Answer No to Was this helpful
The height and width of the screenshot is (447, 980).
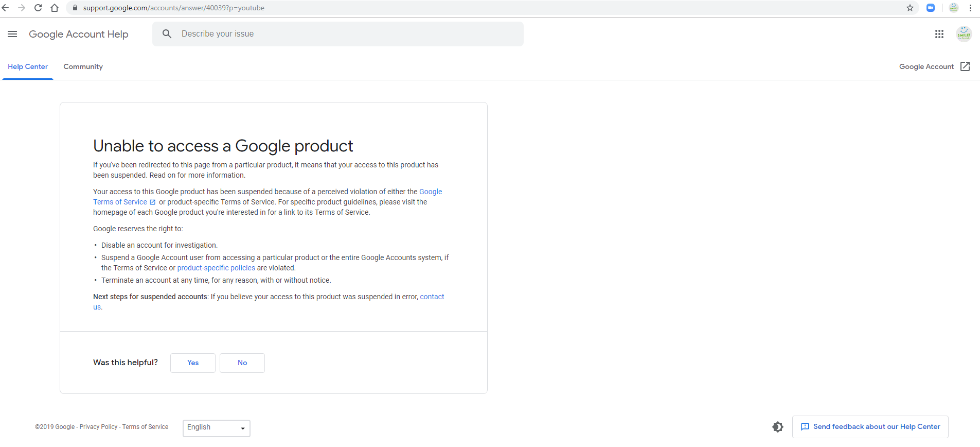coord(242,363)
